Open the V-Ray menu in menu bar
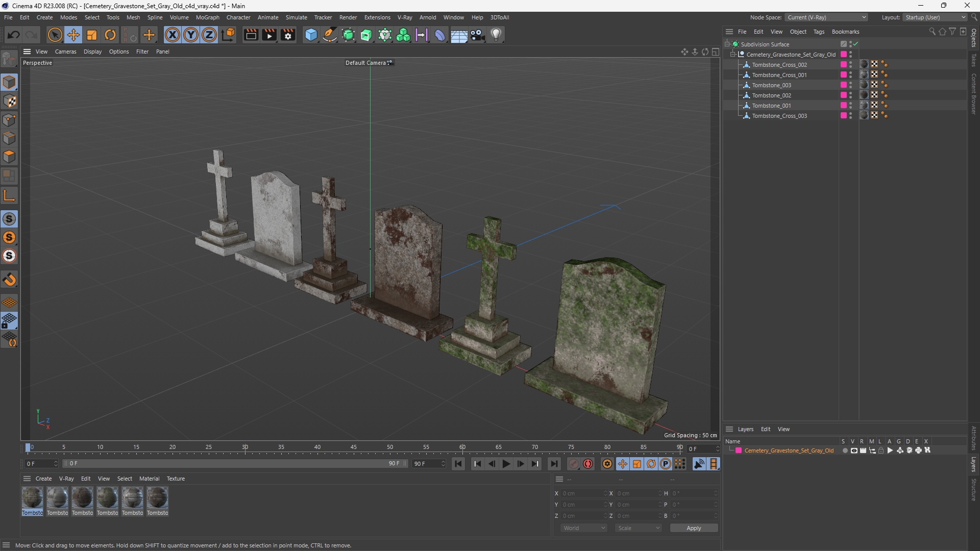Viewport: 980px width, 551px height. click(x=405, y=17)
